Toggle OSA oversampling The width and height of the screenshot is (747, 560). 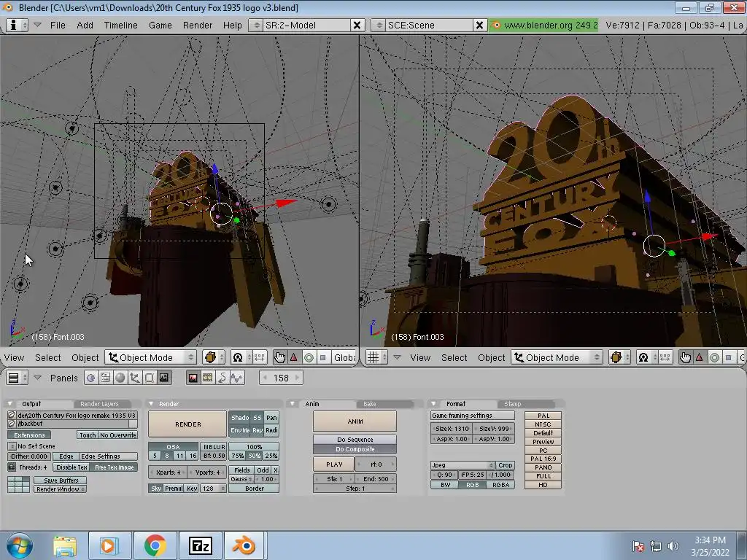pyautogui.click(x=173, y=447)
